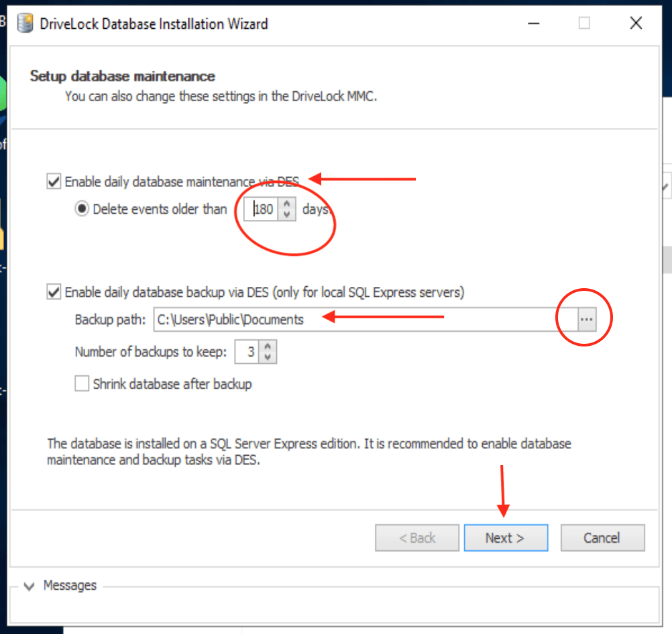Viewport: 672px width, 634px height.
Task: Click inside the days number field
Action: [x=264, y=210]
